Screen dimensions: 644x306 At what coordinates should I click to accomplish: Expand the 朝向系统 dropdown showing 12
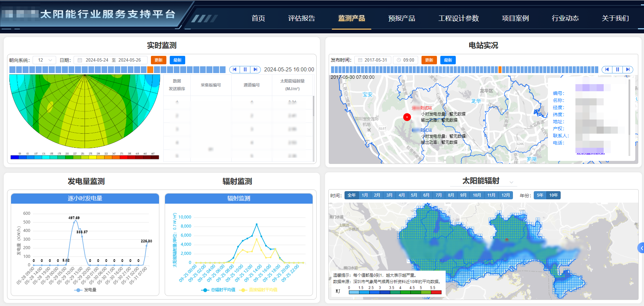[x=44, y=60]
